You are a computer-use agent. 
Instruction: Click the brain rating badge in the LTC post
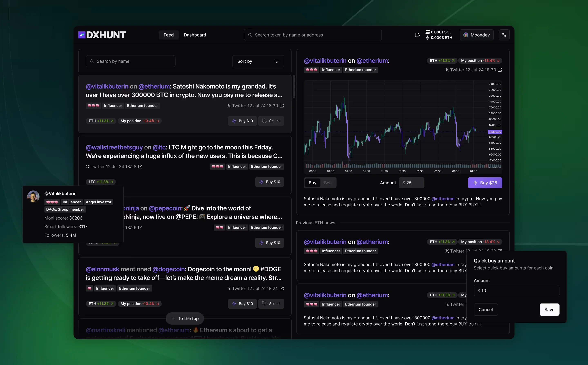(x=217, y=167)
